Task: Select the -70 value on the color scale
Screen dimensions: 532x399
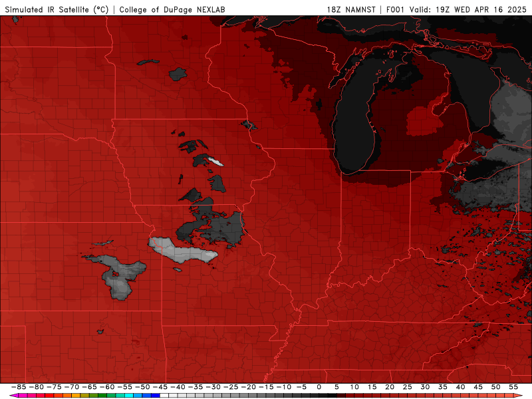Action: pyautogui.click(x=72, y=387)
